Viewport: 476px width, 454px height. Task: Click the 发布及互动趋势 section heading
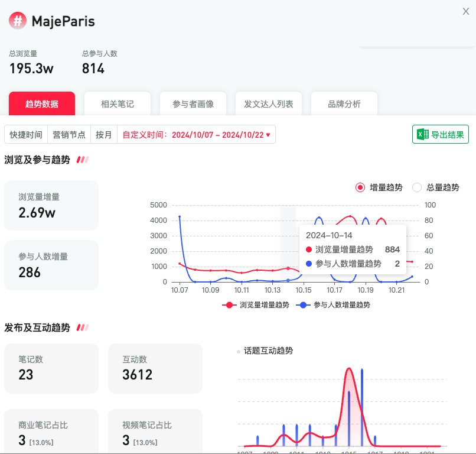[x=37, y=327]
